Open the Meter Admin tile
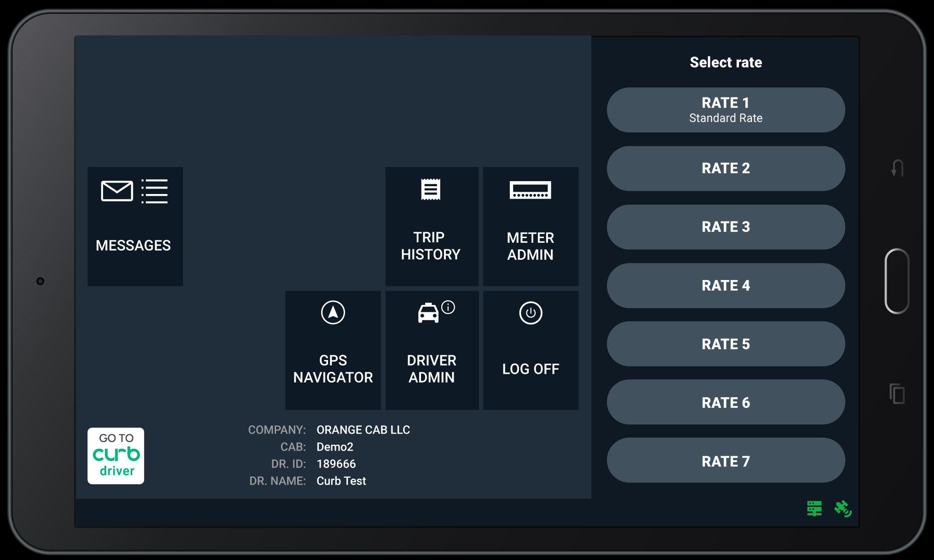Image resolution: width=934 pixels, height=560 pixels. 530,226
